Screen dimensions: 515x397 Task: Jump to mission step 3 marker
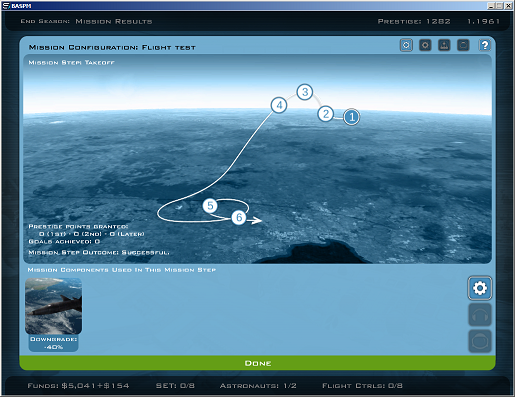(305, 92)
